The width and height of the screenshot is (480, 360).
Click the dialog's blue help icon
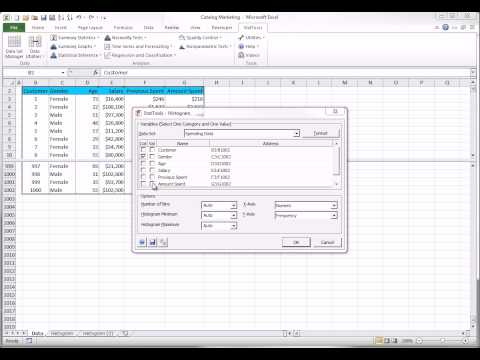(142, 242)
